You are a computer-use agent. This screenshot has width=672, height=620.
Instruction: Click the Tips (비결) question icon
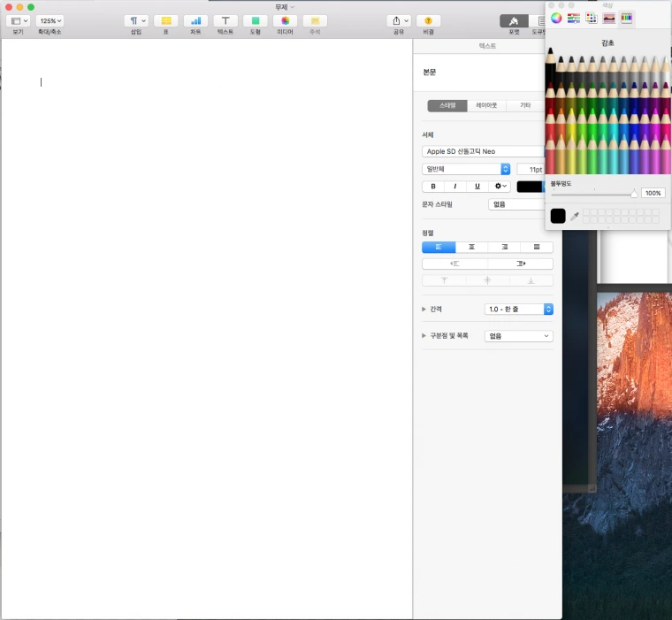click(x=428, y=20)
